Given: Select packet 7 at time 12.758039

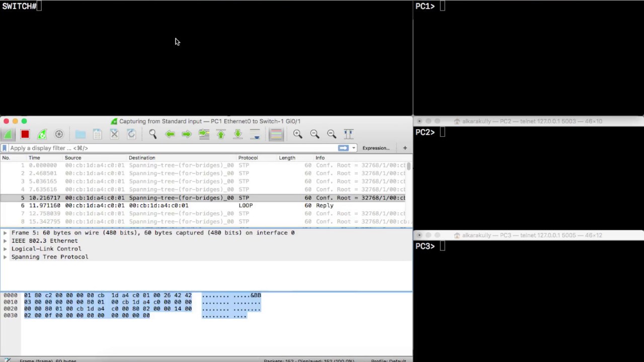Looking at the screenshot, I should (x=204, y=214).
